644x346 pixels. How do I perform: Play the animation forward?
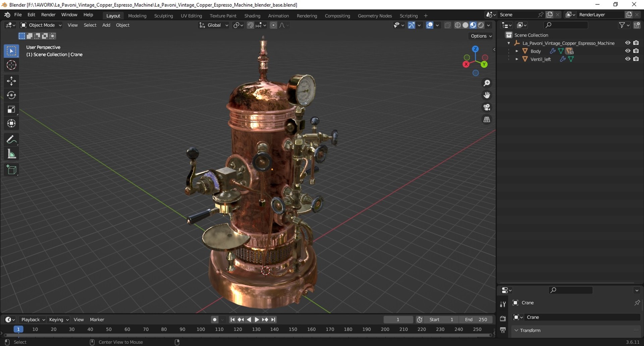point(257,320)
